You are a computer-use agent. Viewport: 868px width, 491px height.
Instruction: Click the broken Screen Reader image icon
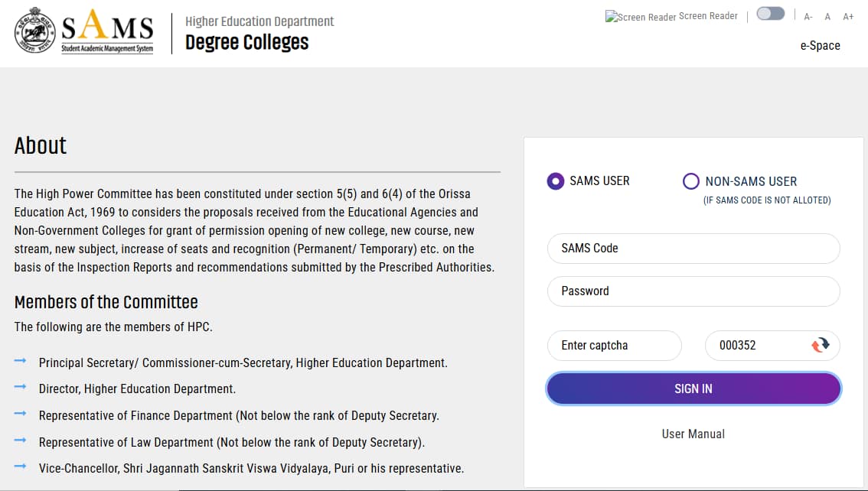[x=641, y=17]
